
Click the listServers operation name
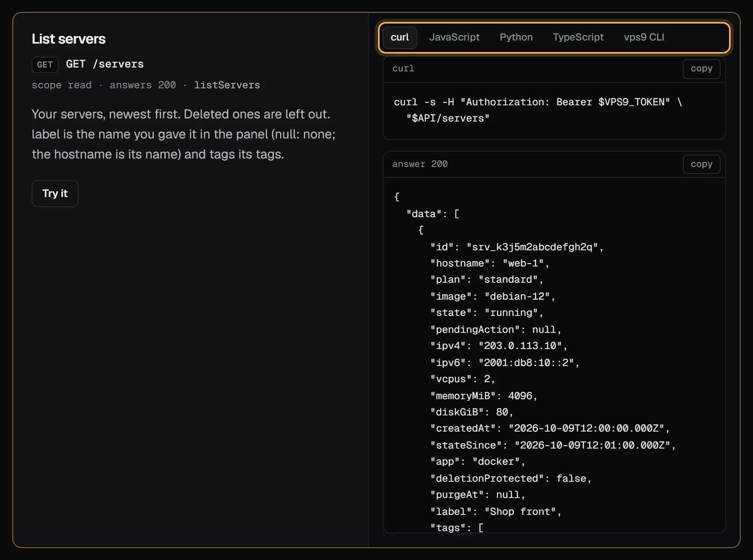point(227,85)
